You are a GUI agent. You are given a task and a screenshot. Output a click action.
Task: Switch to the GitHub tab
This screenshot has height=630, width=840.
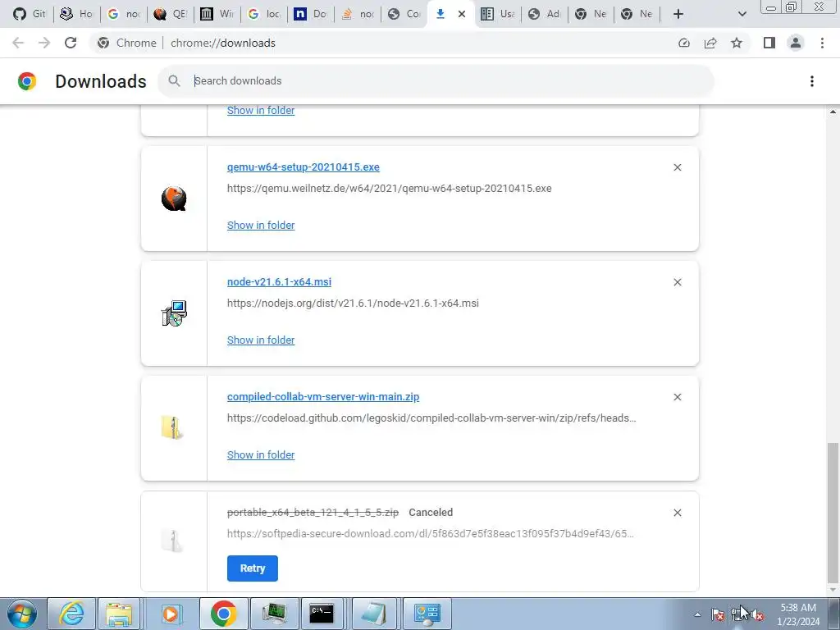(29, 14)
